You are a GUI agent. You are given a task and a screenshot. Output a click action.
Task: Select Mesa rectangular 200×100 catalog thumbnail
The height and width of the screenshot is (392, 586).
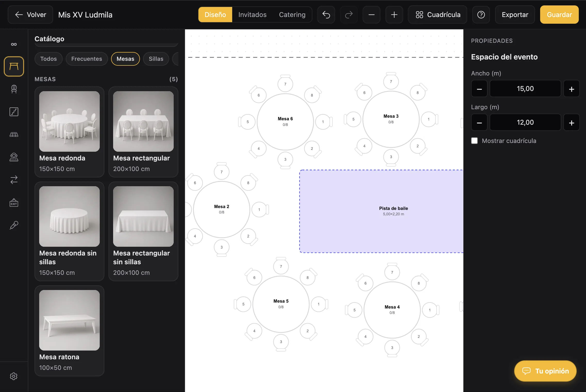point(143,121)
